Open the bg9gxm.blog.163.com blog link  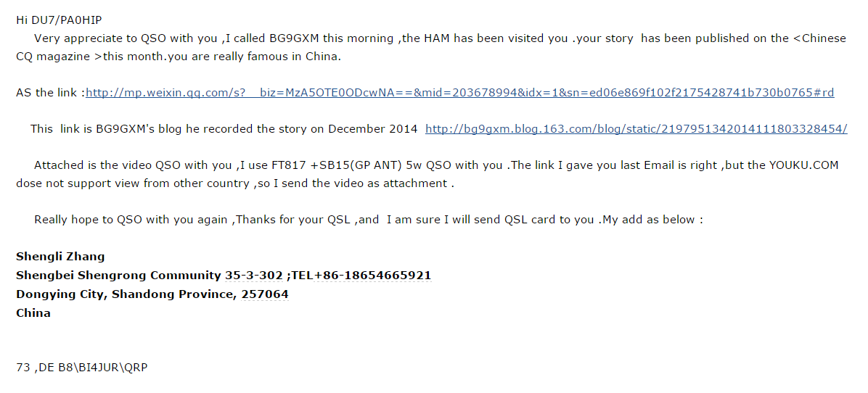pos(636,129)
